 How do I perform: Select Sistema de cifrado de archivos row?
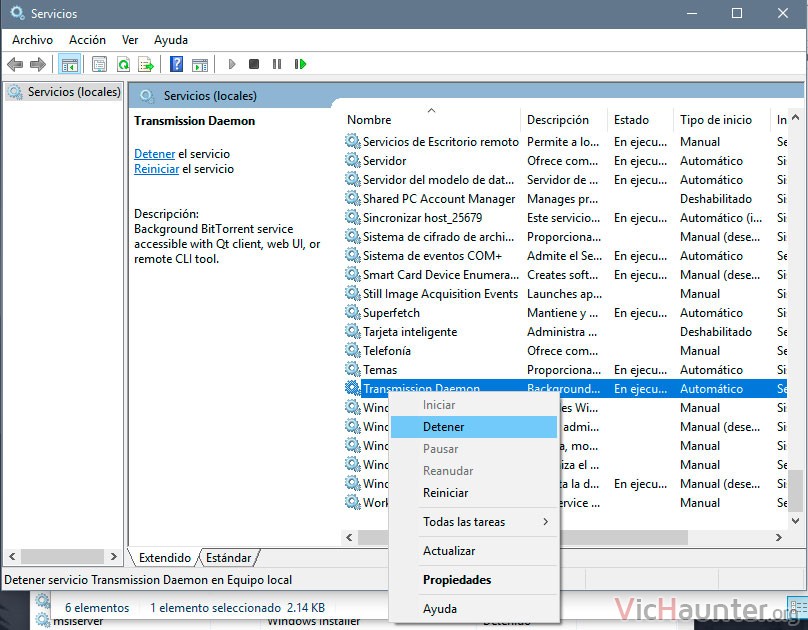[565, 237]
